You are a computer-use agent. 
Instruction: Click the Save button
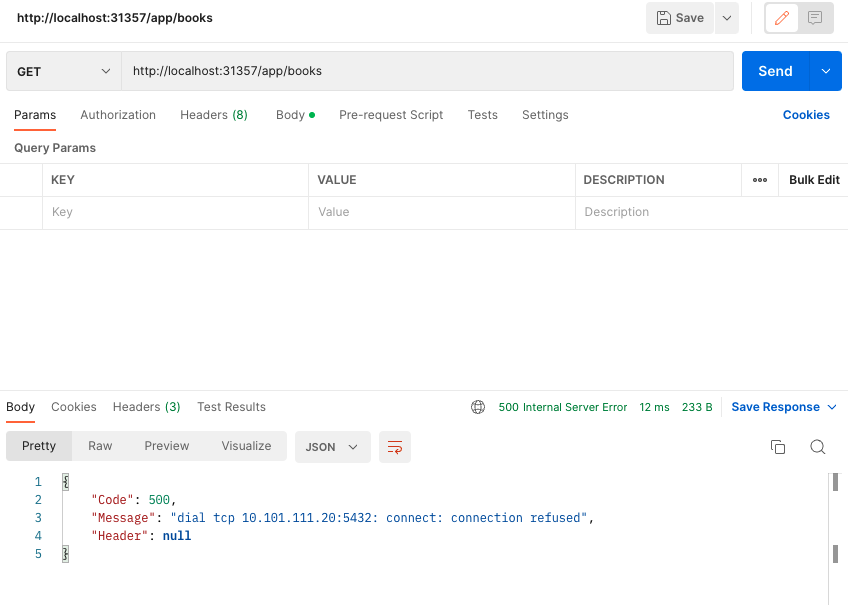680,18
